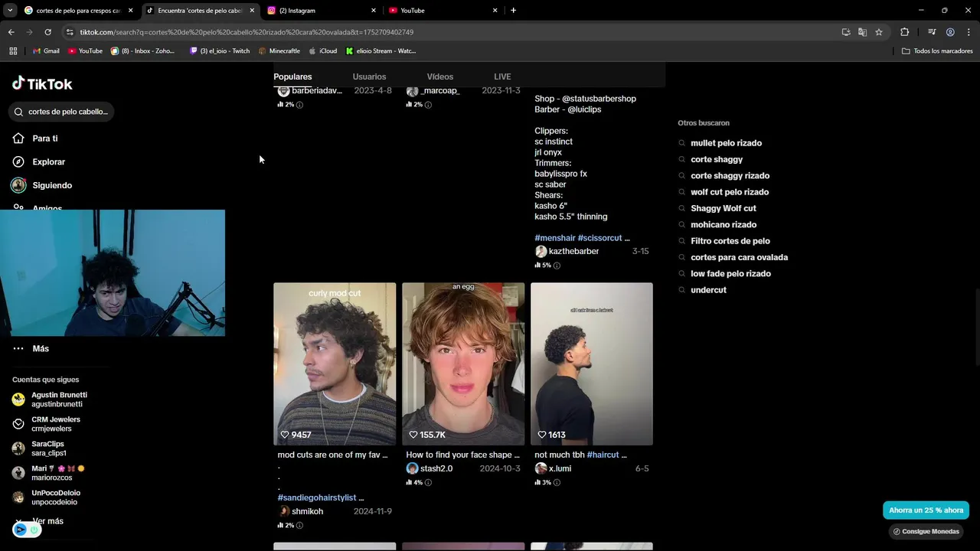Open the x.lumi haircut video thumbnail

[x=592, y=364]
